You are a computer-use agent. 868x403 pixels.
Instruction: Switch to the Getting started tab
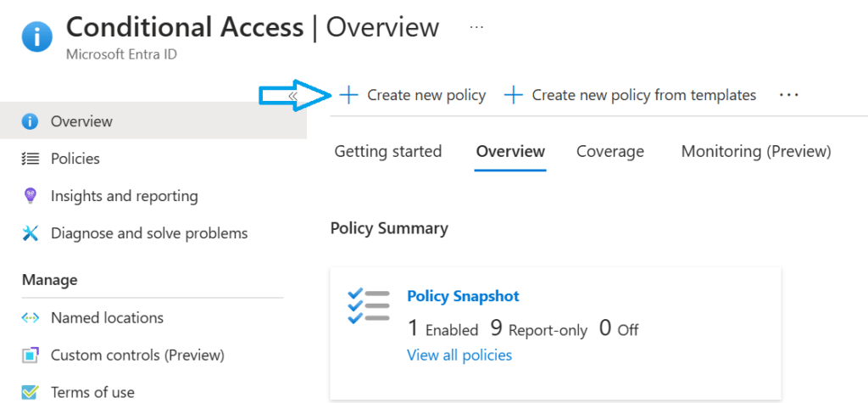(x=387, y=152)
